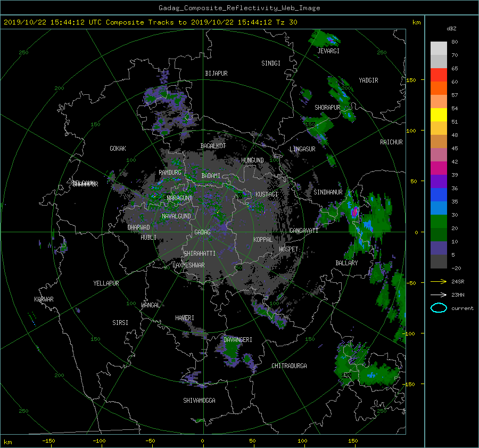This screenshot has width=479, height=448.
Task: Click the HUBLI city label
Action: click(x=148, y=238)
